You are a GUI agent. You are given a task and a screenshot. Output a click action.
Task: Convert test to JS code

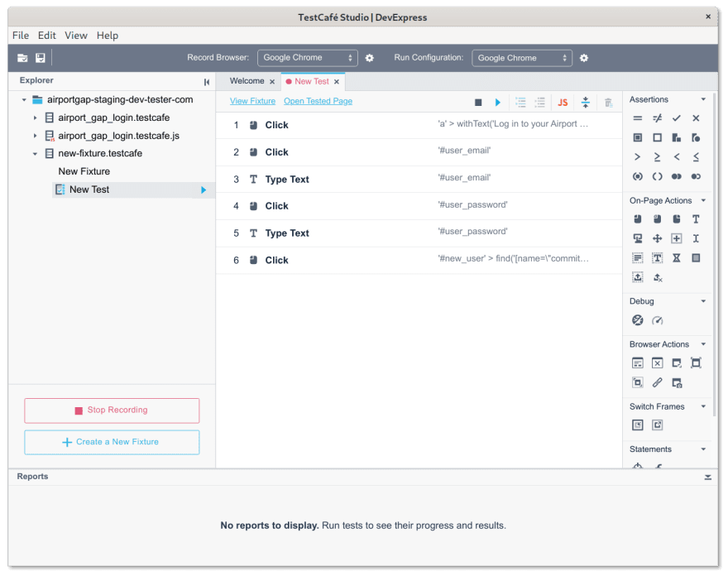point(563,102)
